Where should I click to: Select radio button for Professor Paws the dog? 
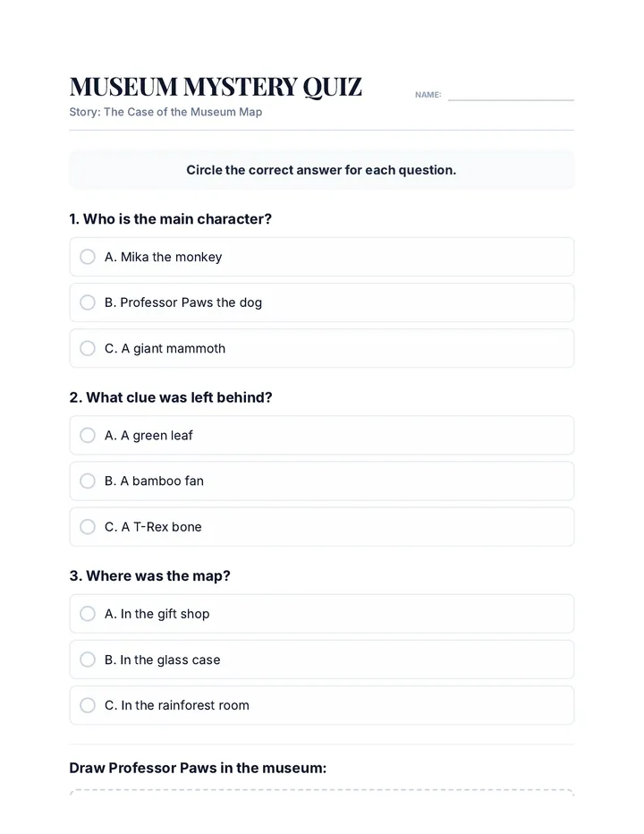[x=88, y=302]
